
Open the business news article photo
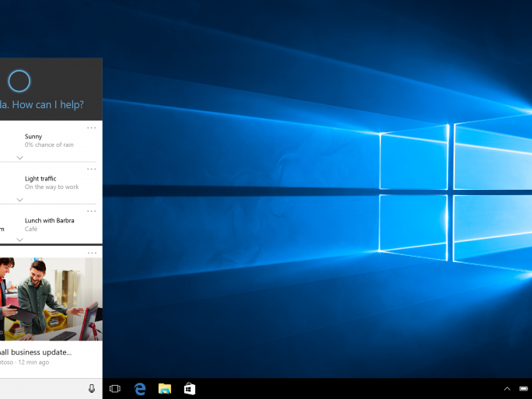(51, 299)
